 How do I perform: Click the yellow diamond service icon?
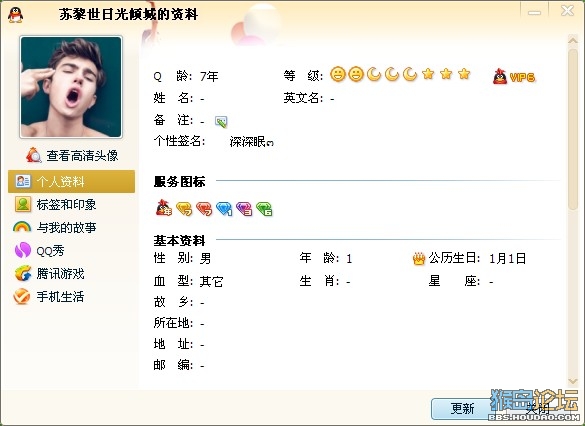[x=184, y=209]
